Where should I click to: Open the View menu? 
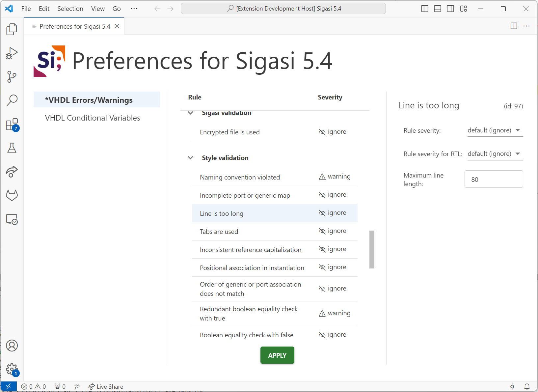pos(98,9)
